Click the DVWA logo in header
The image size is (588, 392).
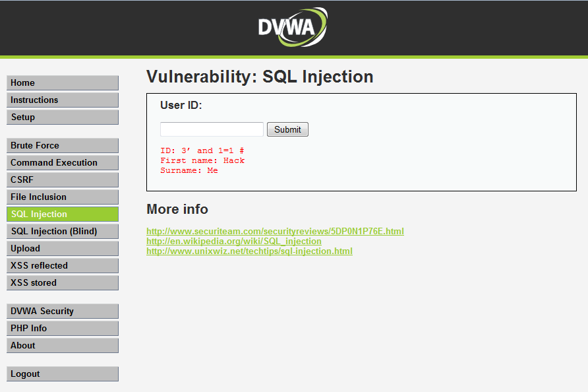tap(293, 27)
